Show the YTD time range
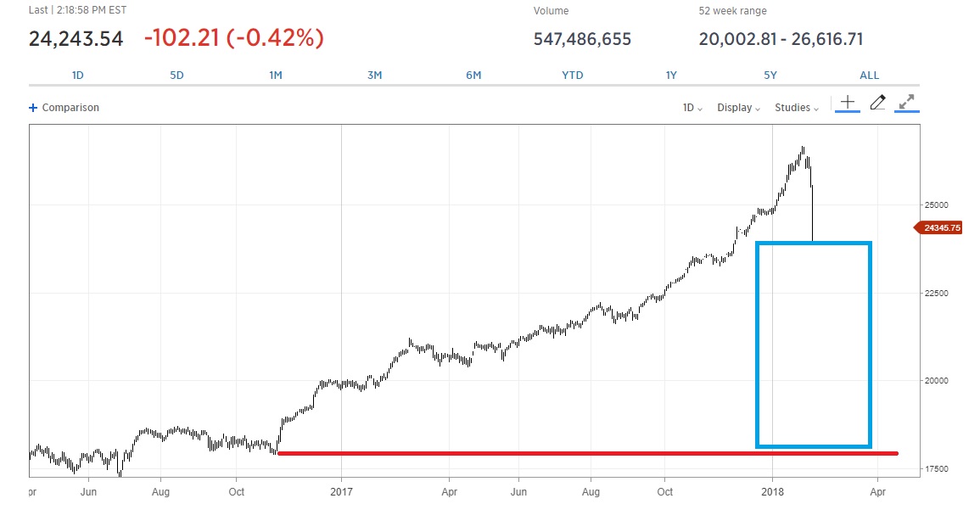This screenshot has height=532, width=980. click(573, 75)
